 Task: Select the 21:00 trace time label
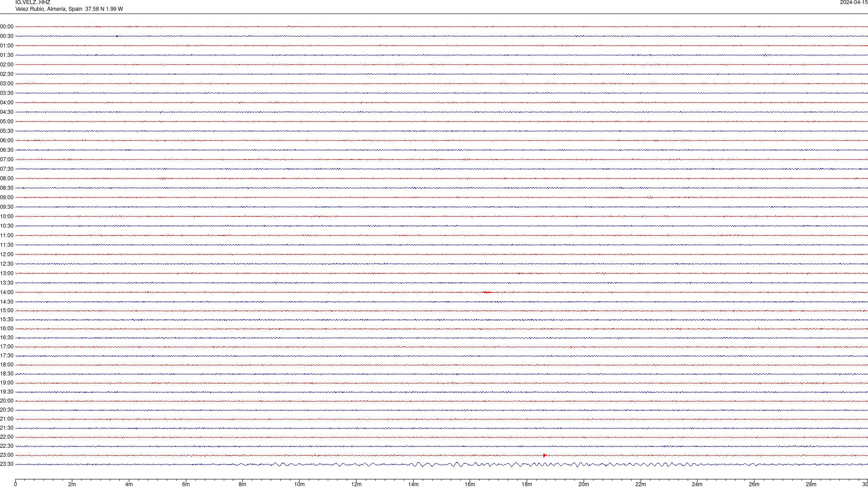point(7,419)
